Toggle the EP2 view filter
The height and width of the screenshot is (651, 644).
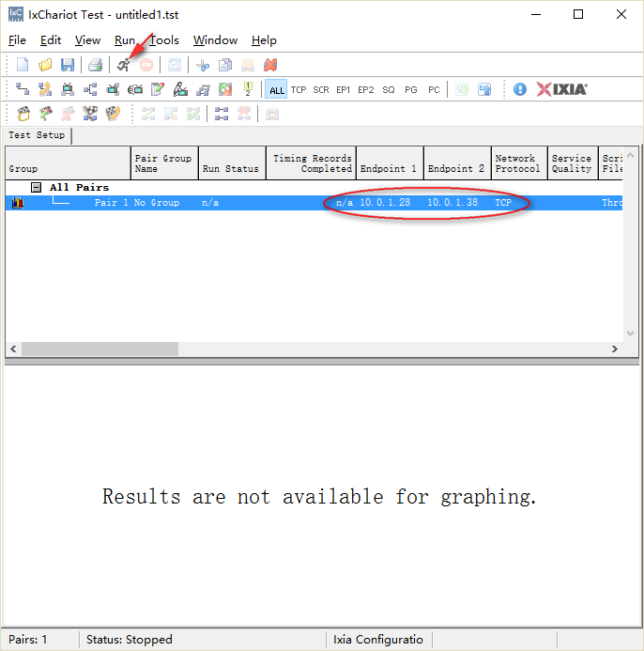click(x=366, y=89)
